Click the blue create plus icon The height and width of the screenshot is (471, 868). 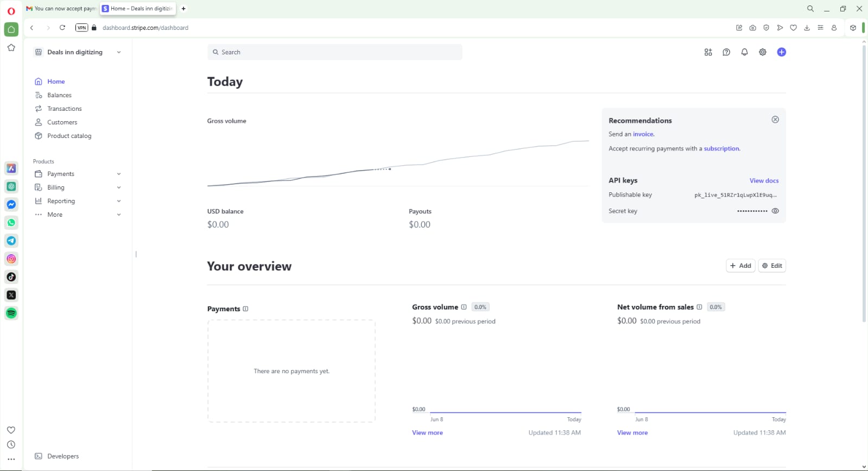(x=781, y=52)
